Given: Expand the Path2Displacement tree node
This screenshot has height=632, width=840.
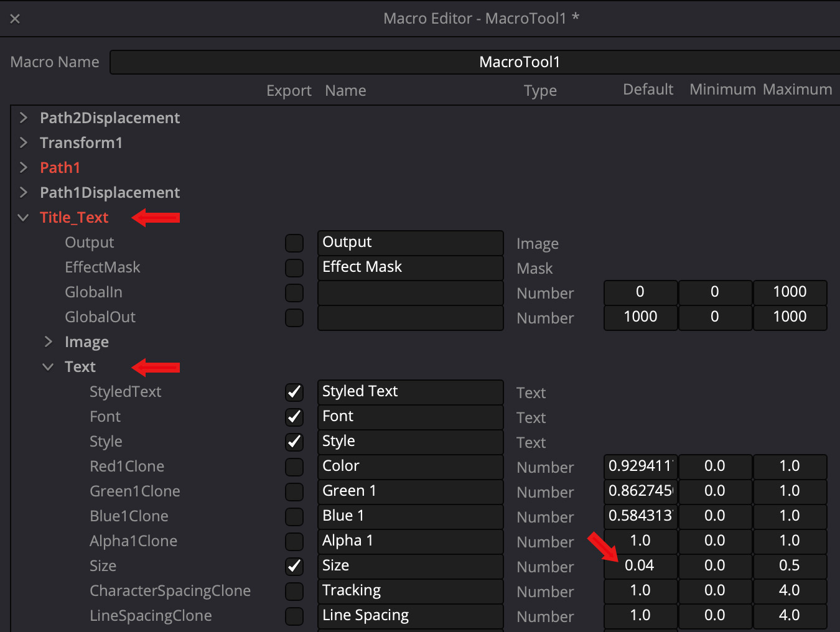Looking at the screenshot, I should pos(24,118).
